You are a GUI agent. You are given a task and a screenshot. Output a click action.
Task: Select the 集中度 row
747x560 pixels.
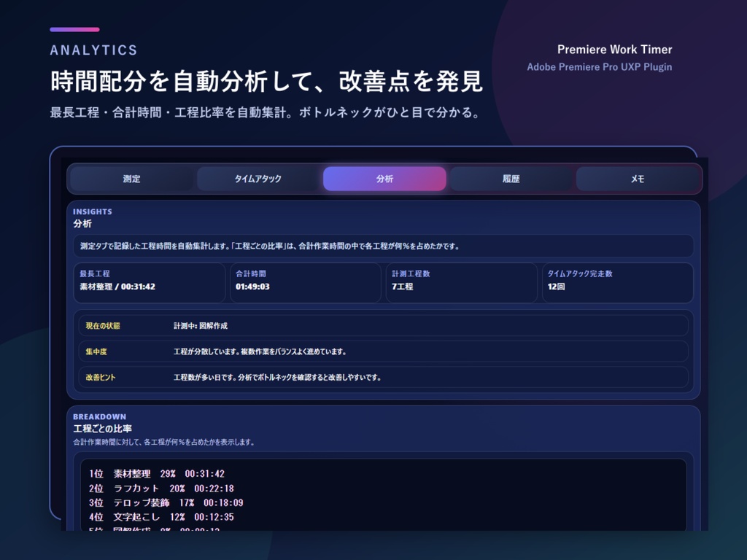pyautogui.click(x=384, y=351)
